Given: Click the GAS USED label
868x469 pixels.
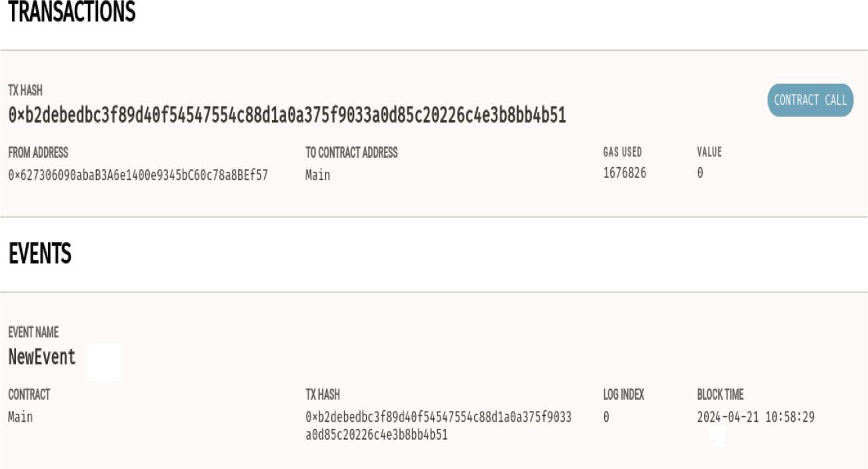Looking at the screenshot, I should tap(622, 153).
